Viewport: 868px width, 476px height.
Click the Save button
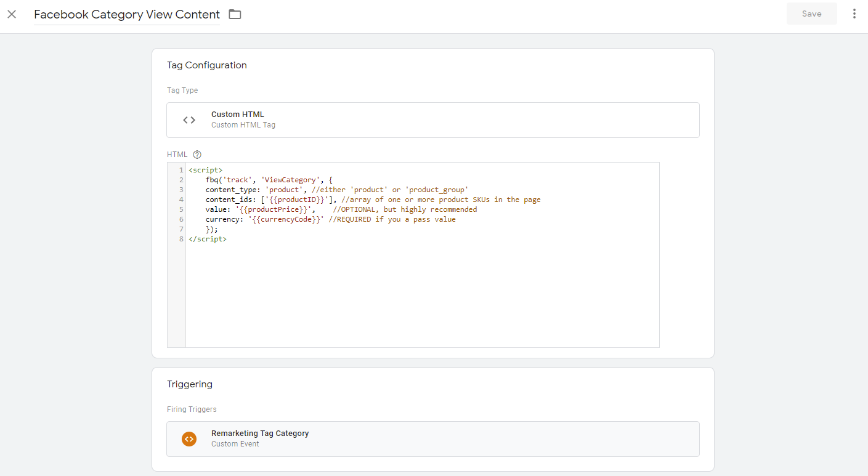pyautogui.click(x=811, y=14)
